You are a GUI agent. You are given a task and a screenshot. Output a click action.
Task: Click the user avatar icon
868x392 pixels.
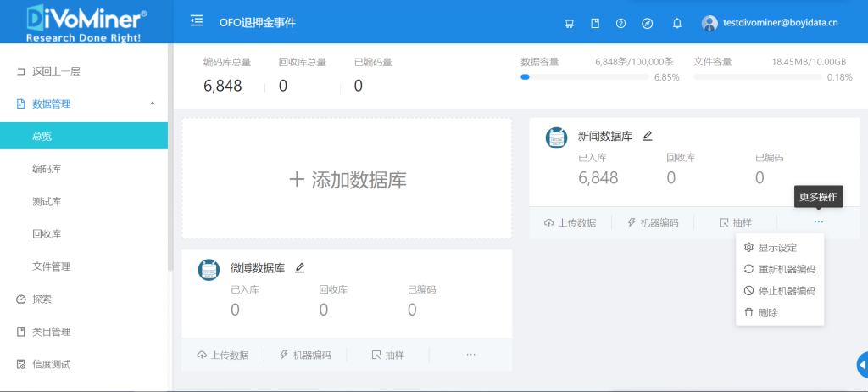coord(709,23)
